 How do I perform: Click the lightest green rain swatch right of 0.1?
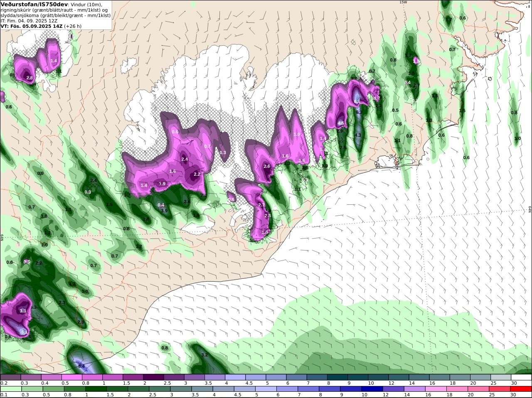click(x=10, y=389)
